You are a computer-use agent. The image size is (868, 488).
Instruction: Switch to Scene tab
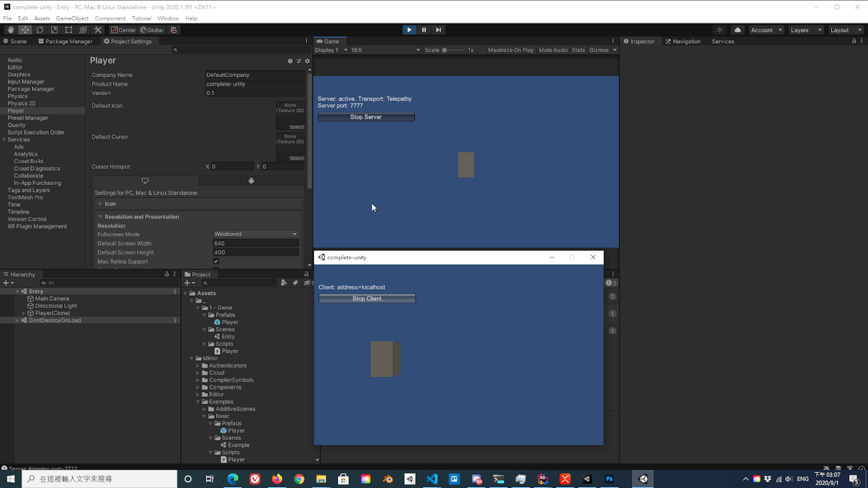point(15,41)
